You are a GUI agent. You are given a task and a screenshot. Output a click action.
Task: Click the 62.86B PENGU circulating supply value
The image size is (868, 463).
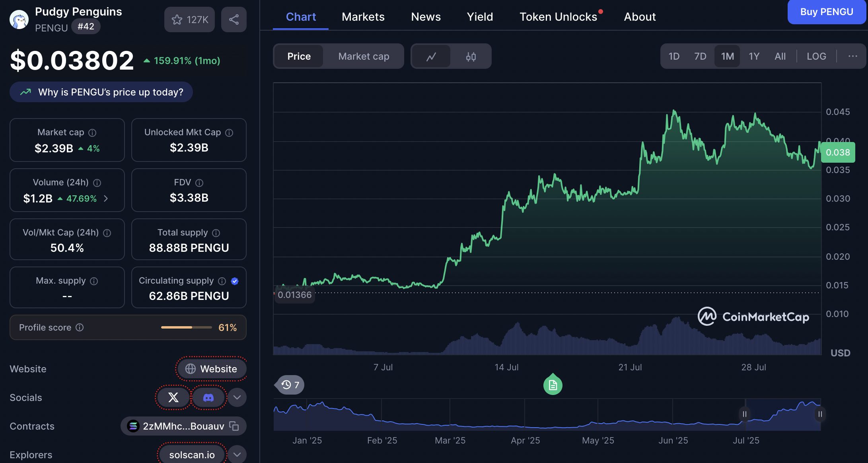click(189, 296)
